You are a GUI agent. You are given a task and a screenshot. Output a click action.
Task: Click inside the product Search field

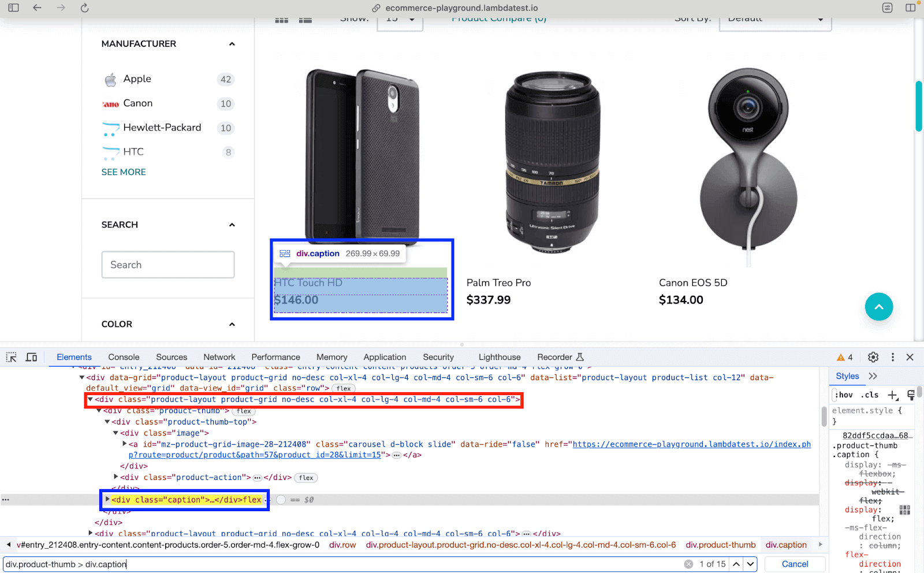pos(167,265)
